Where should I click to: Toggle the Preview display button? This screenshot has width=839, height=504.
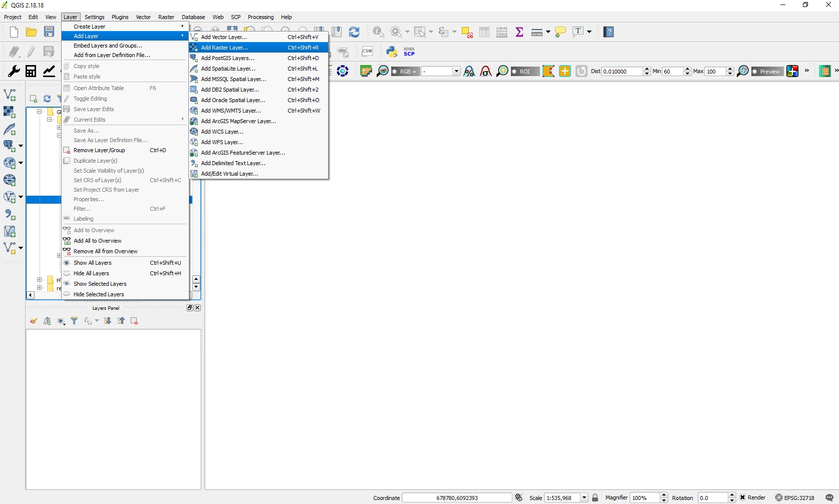[x=765, y=72]
